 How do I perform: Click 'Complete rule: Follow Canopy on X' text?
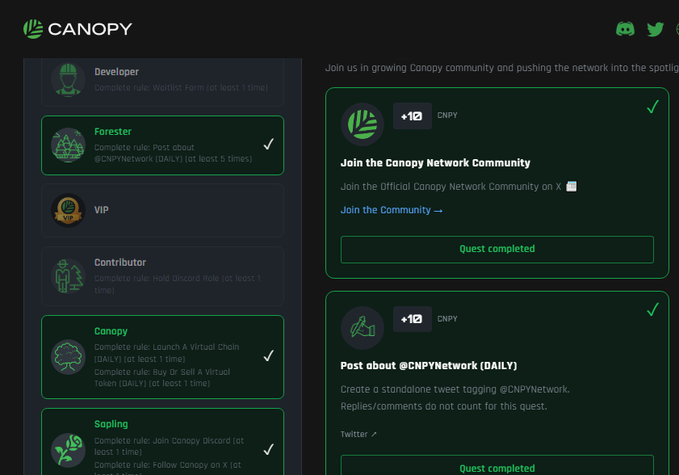coord(168,468)
